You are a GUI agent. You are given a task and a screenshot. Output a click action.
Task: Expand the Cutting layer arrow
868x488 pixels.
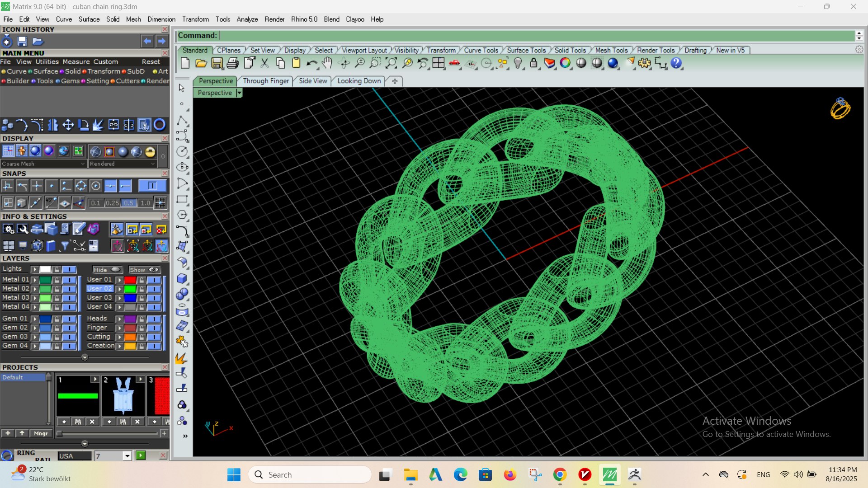tap(120, 337)
